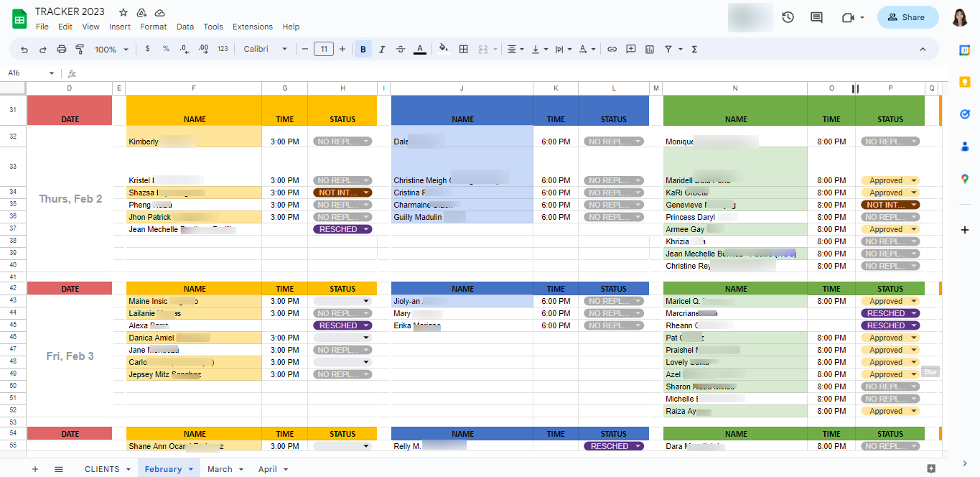980x477 pixels.
Task: Click the Share button
Action: tap(907, 17)
